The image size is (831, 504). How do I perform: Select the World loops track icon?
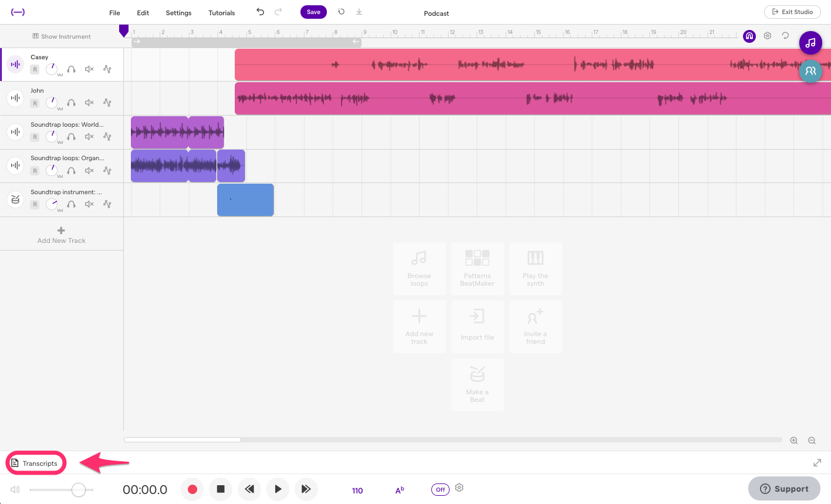pyautogui.click(x=16, y=132)
